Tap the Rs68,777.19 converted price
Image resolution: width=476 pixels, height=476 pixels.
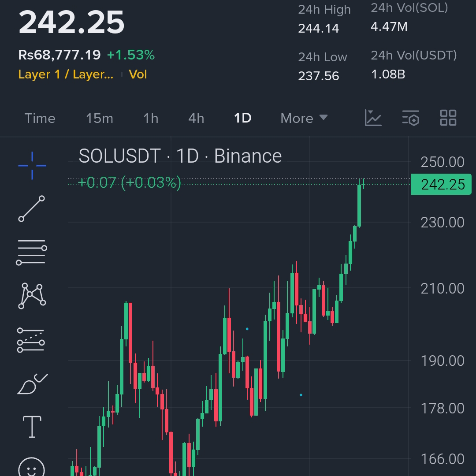[x=59, y=55]
